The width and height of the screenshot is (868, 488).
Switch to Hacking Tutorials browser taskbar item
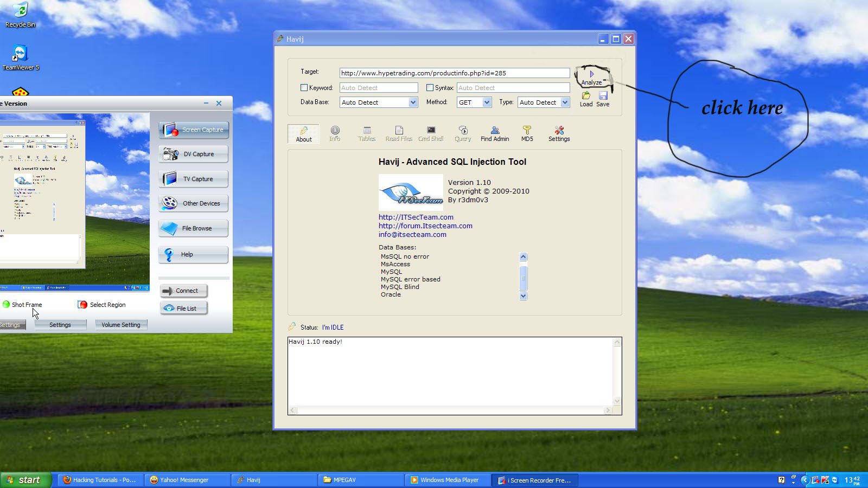(x=100, y=480)
